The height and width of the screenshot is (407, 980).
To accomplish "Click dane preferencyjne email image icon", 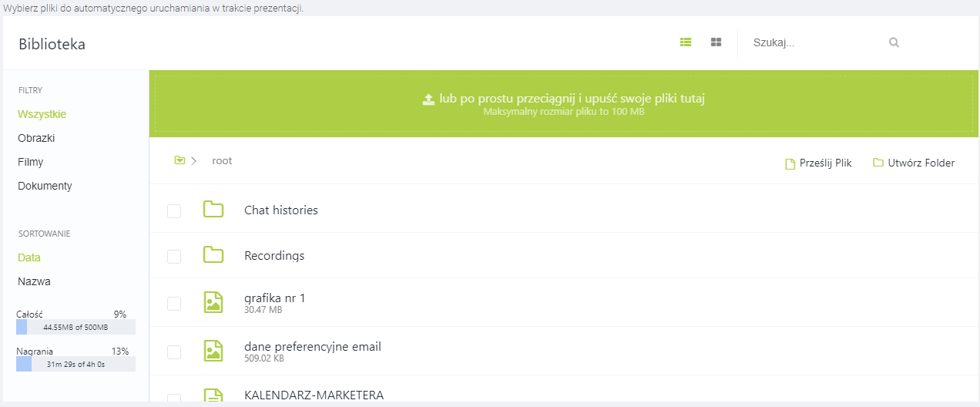I will pyautogui.click(x=213, y=351).
